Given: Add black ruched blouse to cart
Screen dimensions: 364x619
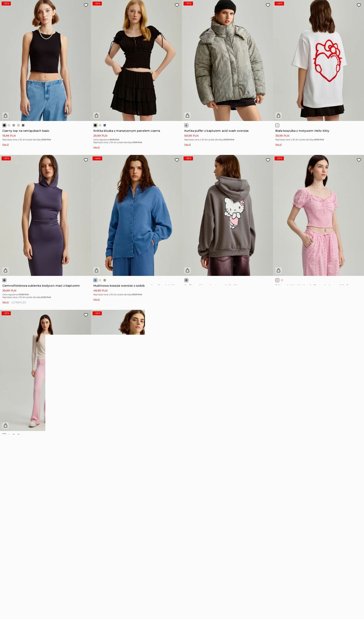Looking at the screenshot, I should coord(96,116).
